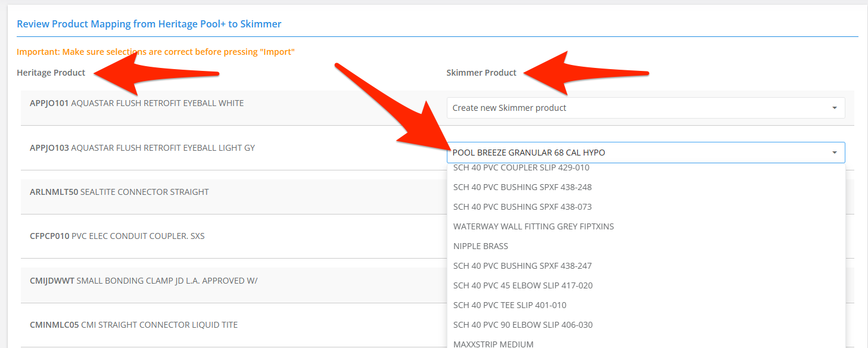Click the Heritage Product column header
The height and width of the screenshot is (348, 868).
(51, 73)
